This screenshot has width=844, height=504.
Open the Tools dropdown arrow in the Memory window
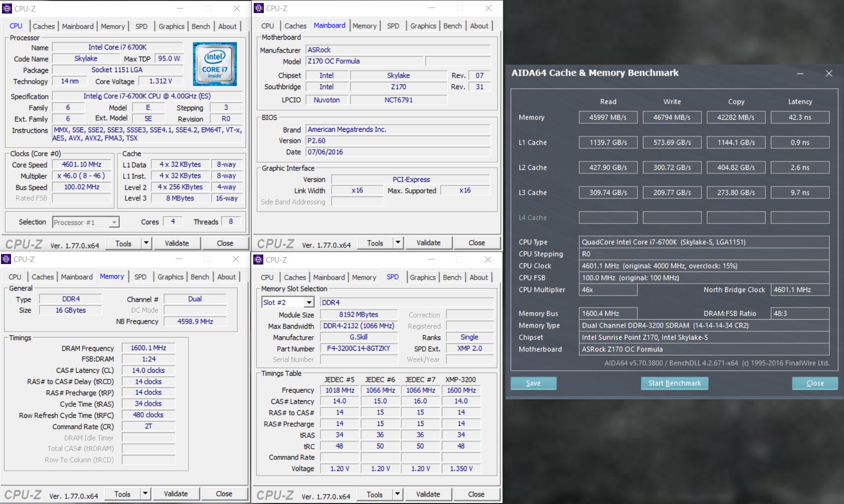[x=145, y=493]
